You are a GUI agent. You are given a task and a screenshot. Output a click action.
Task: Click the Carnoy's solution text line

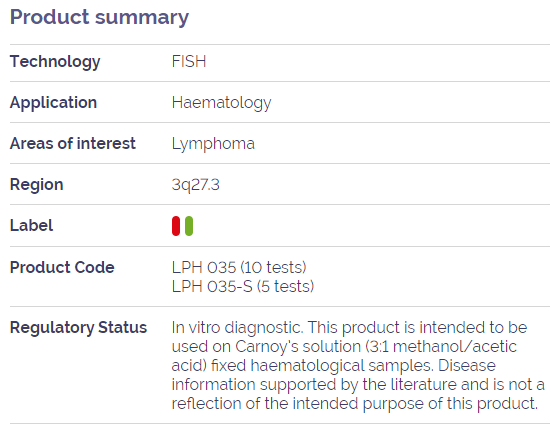(344, 347)
